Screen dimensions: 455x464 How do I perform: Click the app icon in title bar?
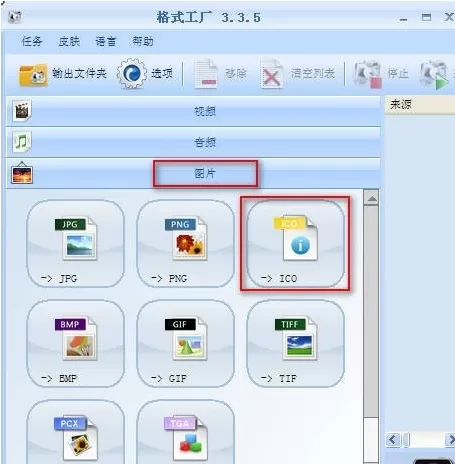pos(15,17)
